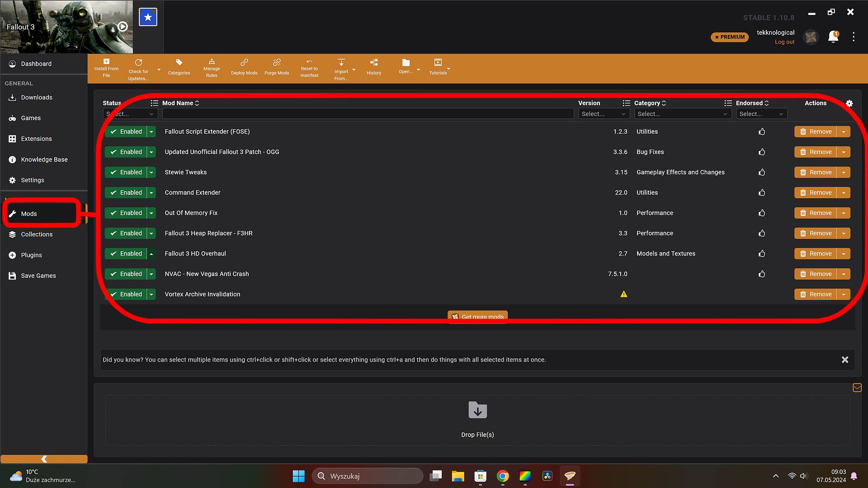Screen dimensions: 868x488
Task: Endorse Fallout Script Extender with thumbs-up
Action: 762,131
